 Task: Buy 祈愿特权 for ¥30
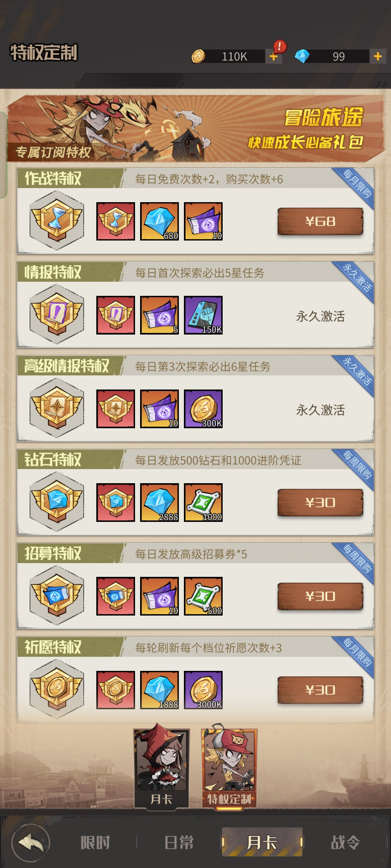pos(320,690)
